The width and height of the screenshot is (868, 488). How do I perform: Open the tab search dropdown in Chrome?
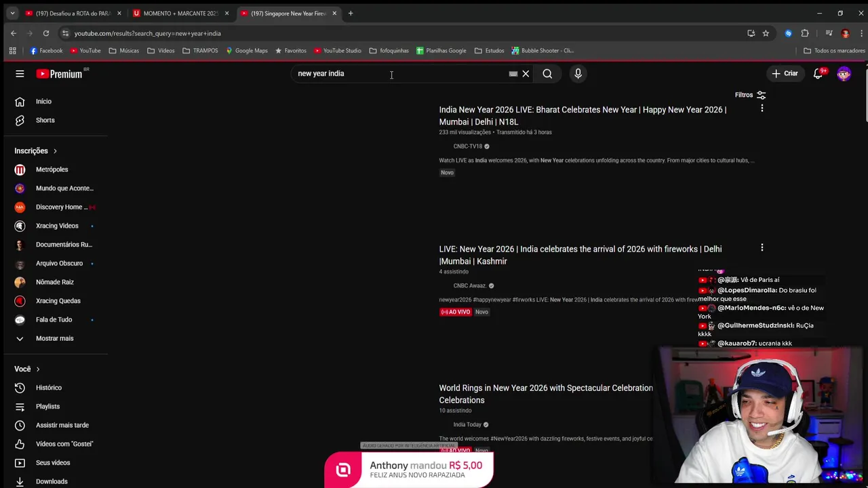[12, 14]
